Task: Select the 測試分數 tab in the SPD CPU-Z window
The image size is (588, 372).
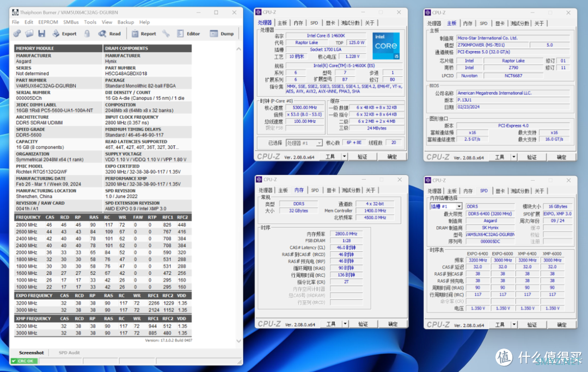Action: 520,191
